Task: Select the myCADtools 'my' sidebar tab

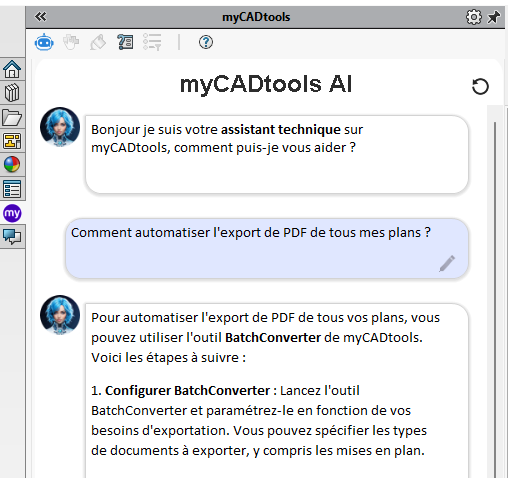Action: pos(12,213)
